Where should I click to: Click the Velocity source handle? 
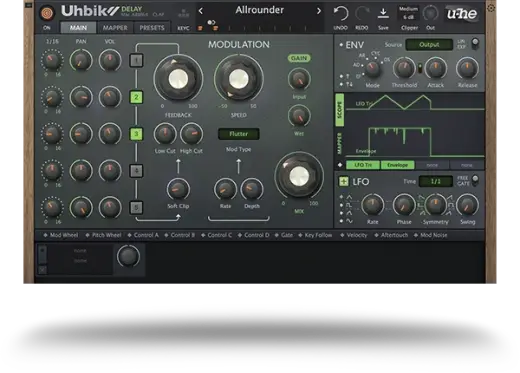342,235
